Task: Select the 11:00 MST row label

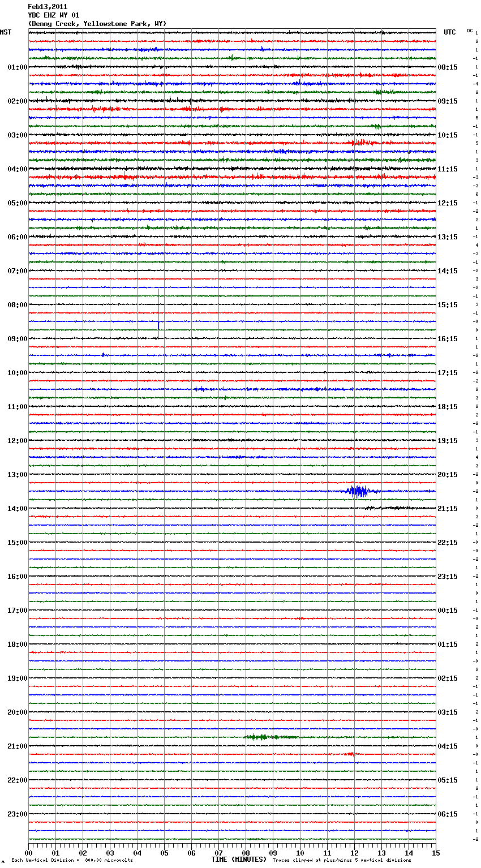Action: [18, 407]
